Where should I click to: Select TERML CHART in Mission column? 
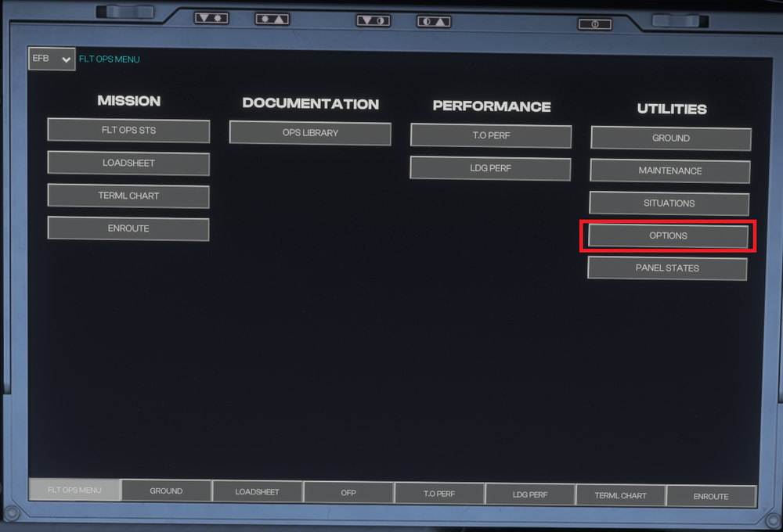pyautogui.click(x=128, y=196)
